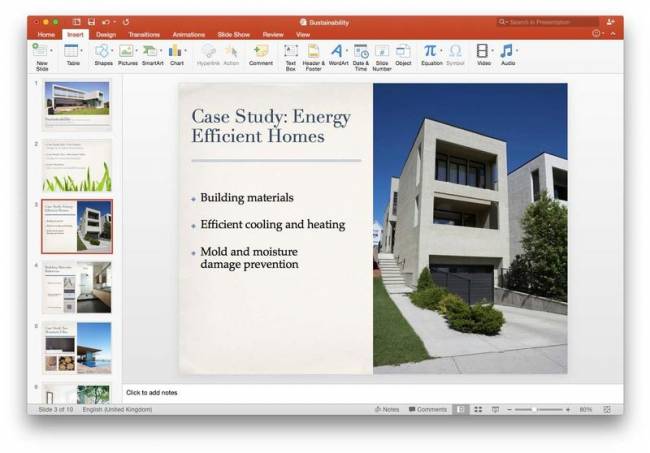Viewport: 650px width, 453px height.
Task: Select slide 1 thumbnail with white building
Action: coord(77,105)
